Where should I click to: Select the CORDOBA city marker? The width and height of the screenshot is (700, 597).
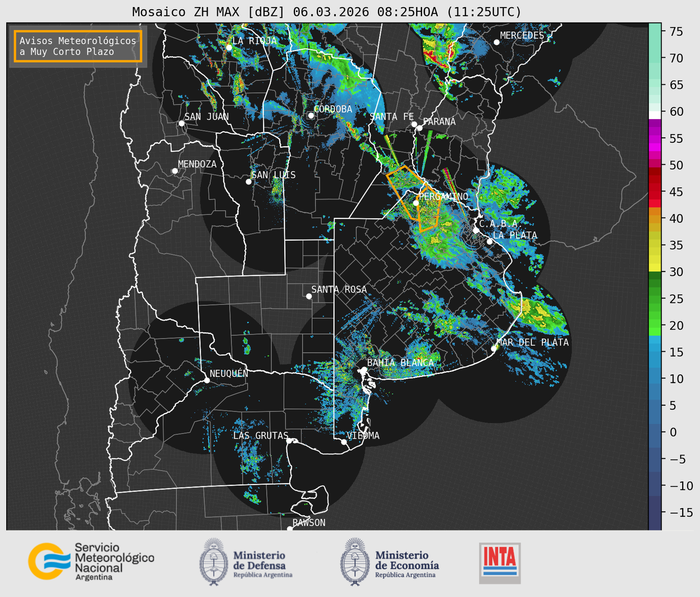[311, 115]
